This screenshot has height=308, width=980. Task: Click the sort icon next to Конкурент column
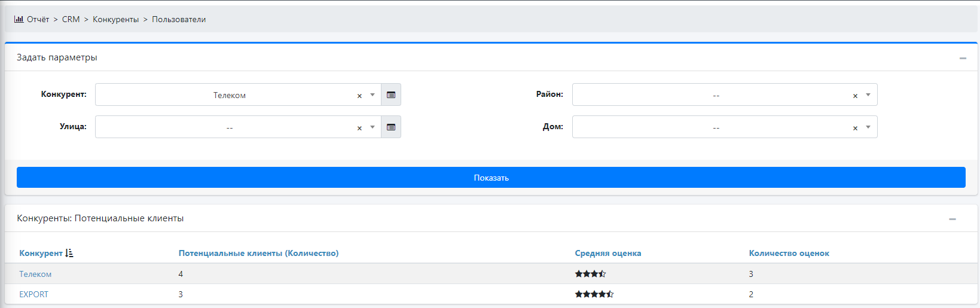tap(69, 253)
